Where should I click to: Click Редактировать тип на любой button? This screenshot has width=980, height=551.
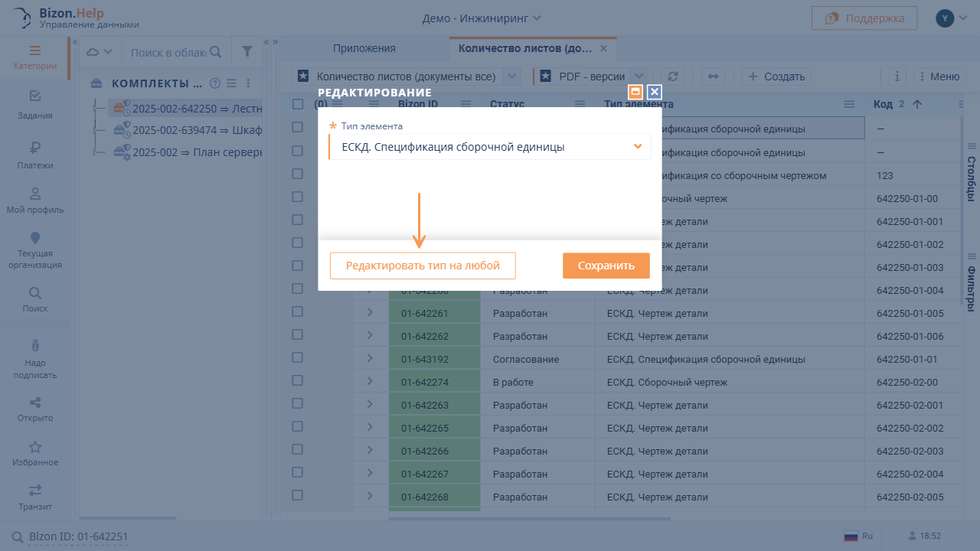click(423, 266)
